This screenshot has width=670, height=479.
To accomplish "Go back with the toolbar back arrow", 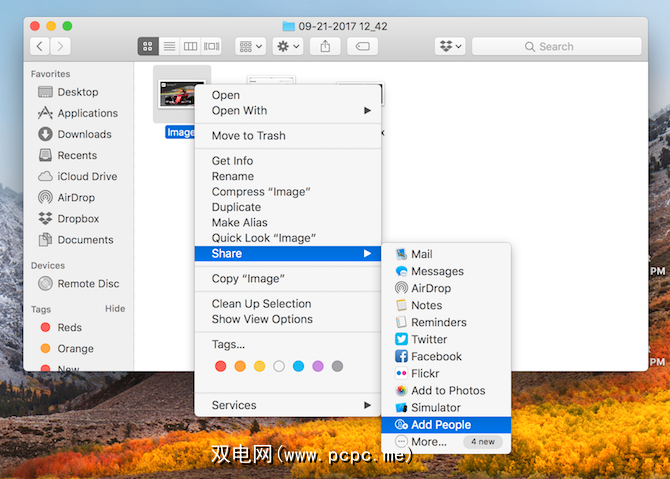I will click(x=40, y=46).
